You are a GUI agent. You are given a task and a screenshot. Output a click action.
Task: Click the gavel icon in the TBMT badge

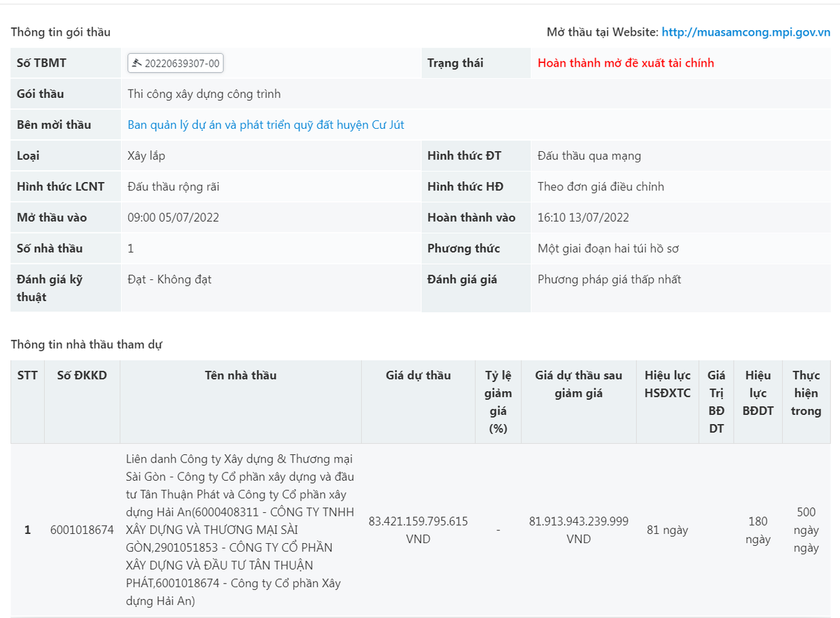(136, 64)
